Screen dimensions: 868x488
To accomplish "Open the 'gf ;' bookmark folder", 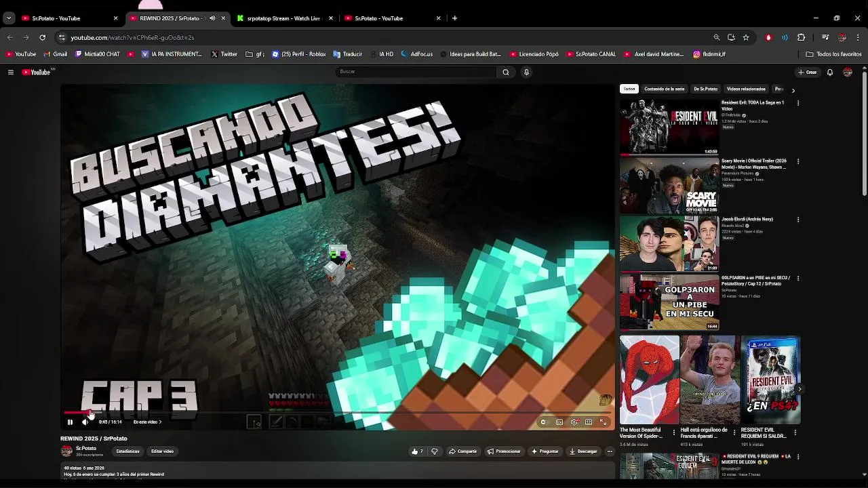I will click(255, 54).
